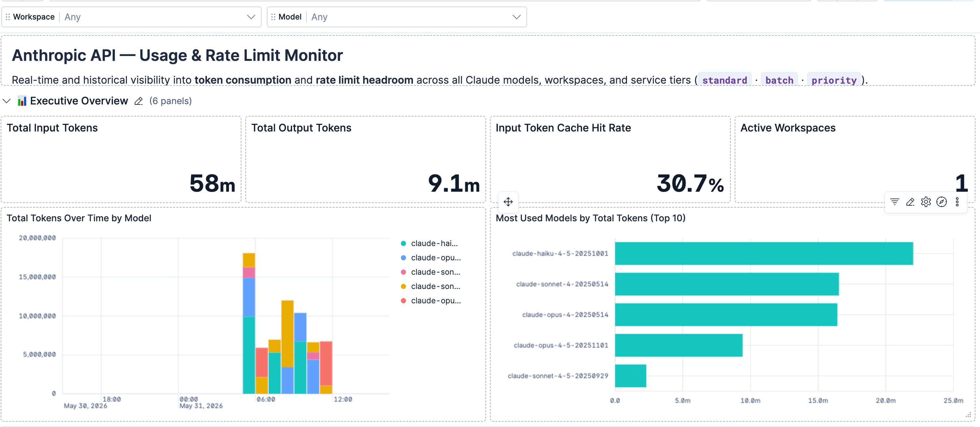Click the panel move handle icon

pyautogui.click(x=508, y=201)
